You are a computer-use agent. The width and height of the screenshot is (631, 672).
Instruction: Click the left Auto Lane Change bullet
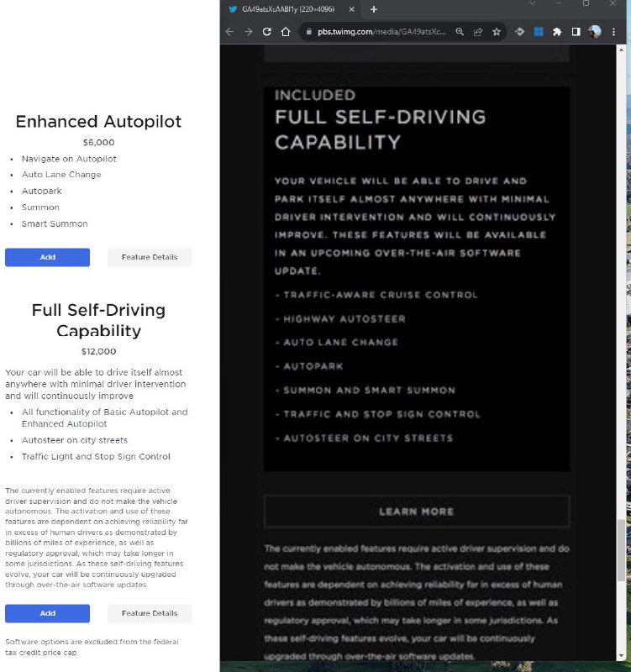61,175
